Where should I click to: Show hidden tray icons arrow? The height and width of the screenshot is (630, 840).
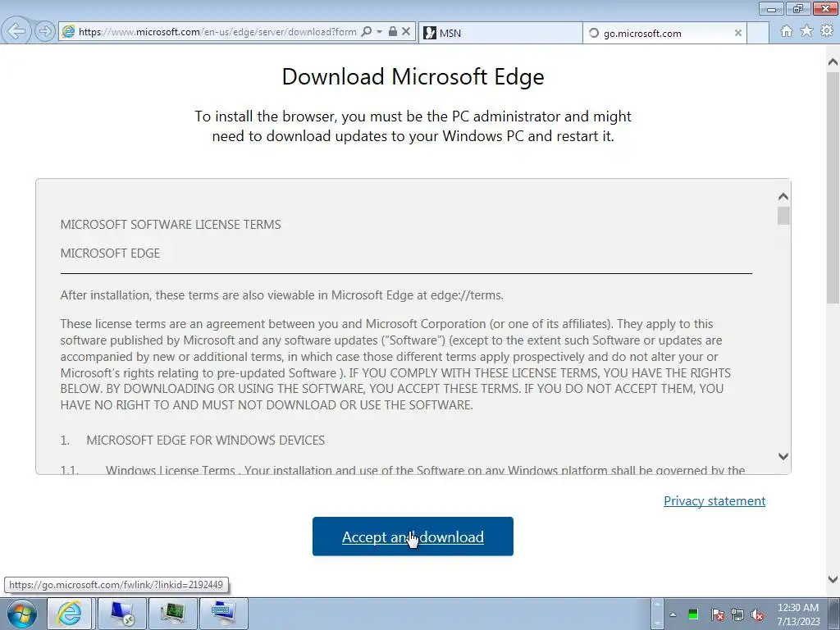pyautogui.click(x=673, y=614)
